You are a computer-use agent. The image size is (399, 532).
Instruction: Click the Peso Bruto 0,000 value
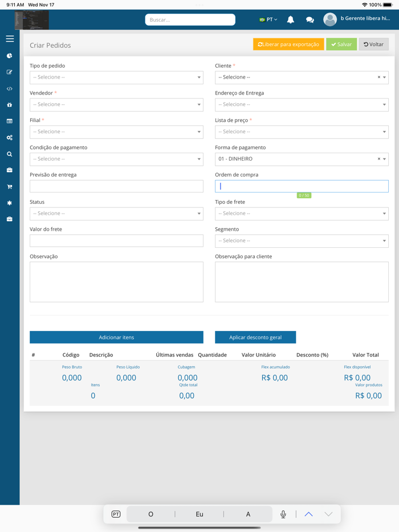tap(72, 378)
